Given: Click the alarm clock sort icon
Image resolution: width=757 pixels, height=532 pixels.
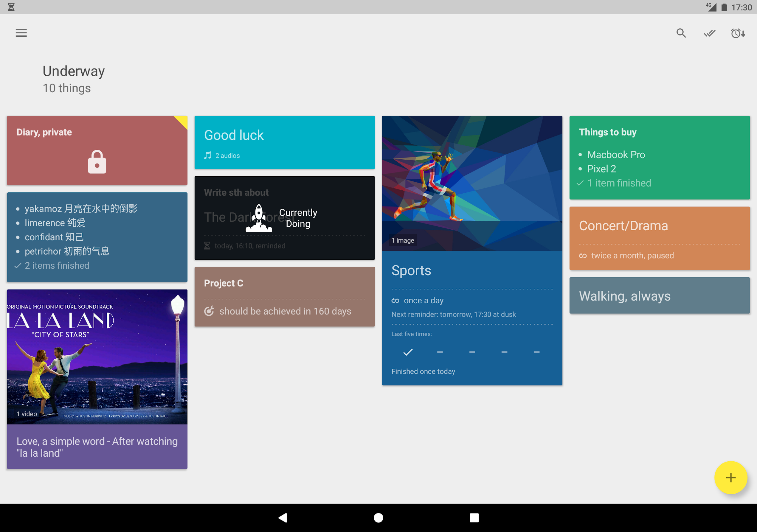Looking at the screenshot, I should click(738, 33).
